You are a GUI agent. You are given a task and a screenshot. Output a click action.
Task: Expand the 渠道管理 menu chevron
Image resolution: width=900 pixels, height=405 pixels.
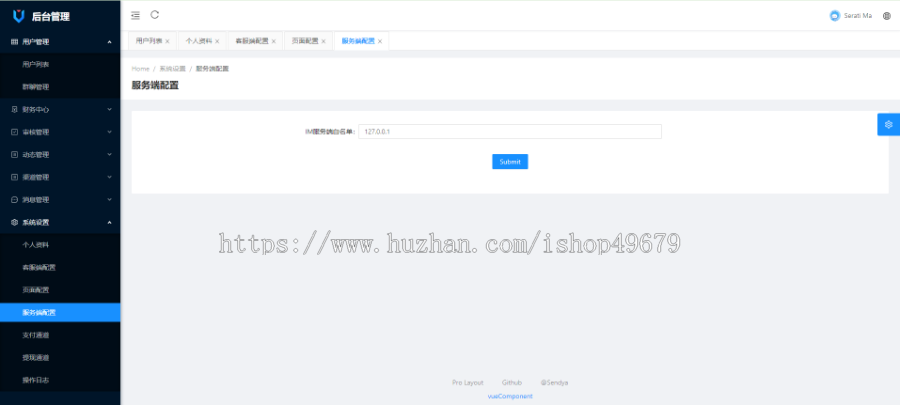pyautogui.click(x=110, y=177)
